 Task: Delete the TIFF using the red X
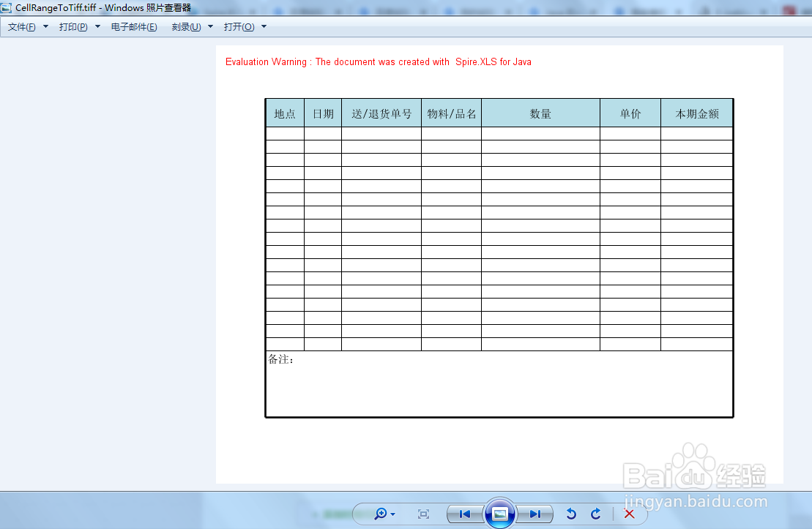pyautogui.click(x=628, y=514)
